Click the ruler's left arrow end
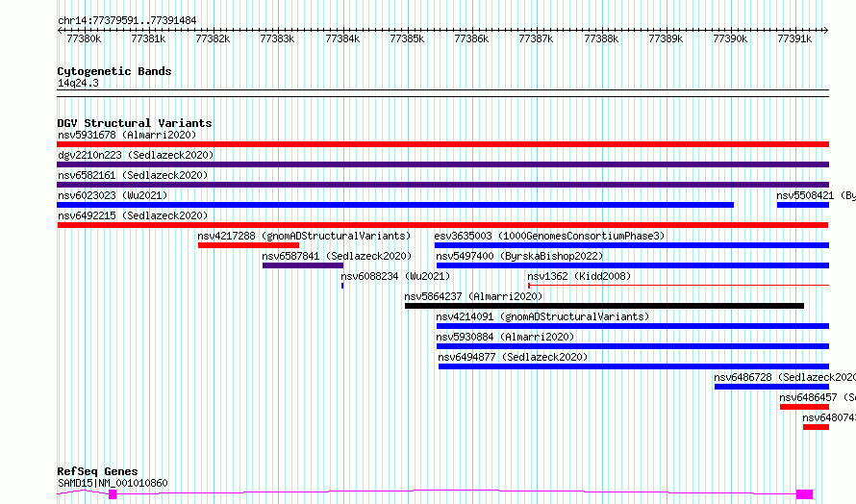The width and height of the screenshot is (856, 504). point(60,31)
